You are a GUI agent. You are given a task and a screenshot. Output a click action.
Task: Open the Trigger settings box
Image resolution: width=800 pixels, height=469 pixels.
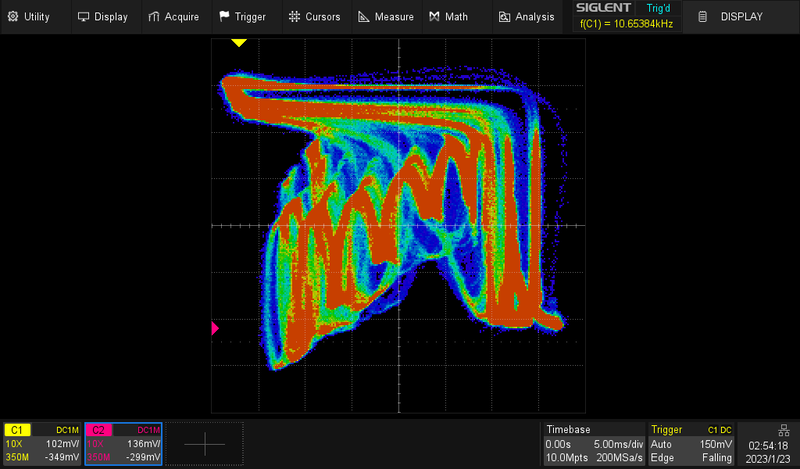(692, 442)
